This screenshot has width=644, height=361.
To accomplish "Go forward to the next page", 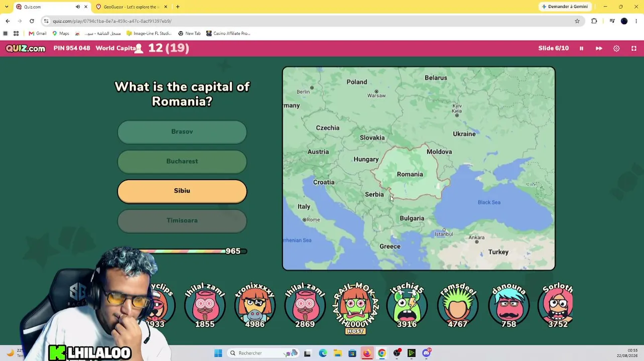I will click(20, 21).
